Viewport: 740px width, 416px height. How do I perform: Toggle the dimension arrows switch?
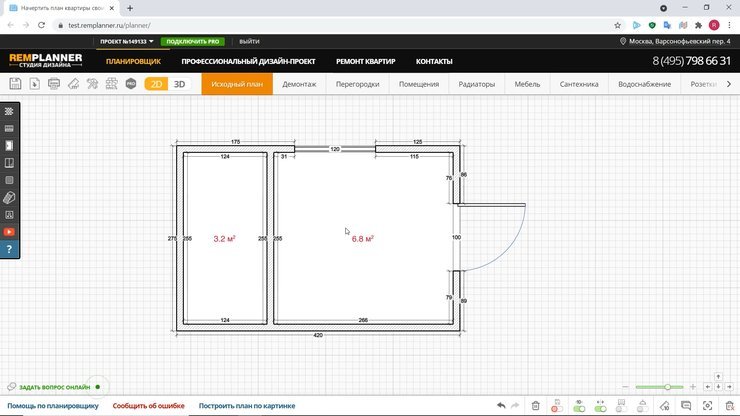[x=601, y=406]
